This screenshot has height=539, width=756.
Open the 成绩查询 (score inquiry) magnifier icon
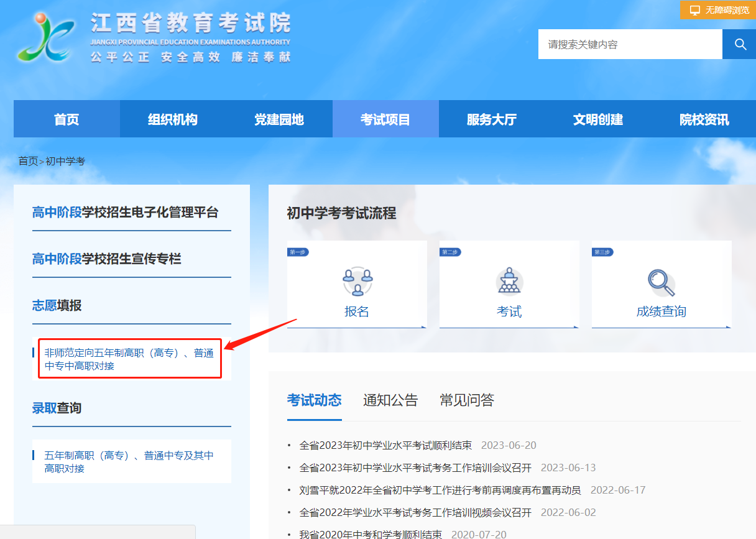[661, 283]
